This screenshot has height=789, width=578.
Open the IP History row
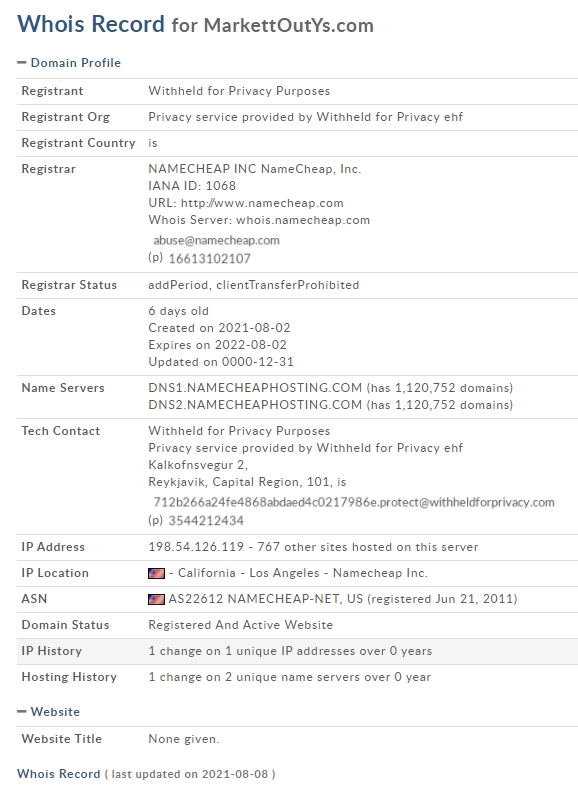tap(297, 651)
